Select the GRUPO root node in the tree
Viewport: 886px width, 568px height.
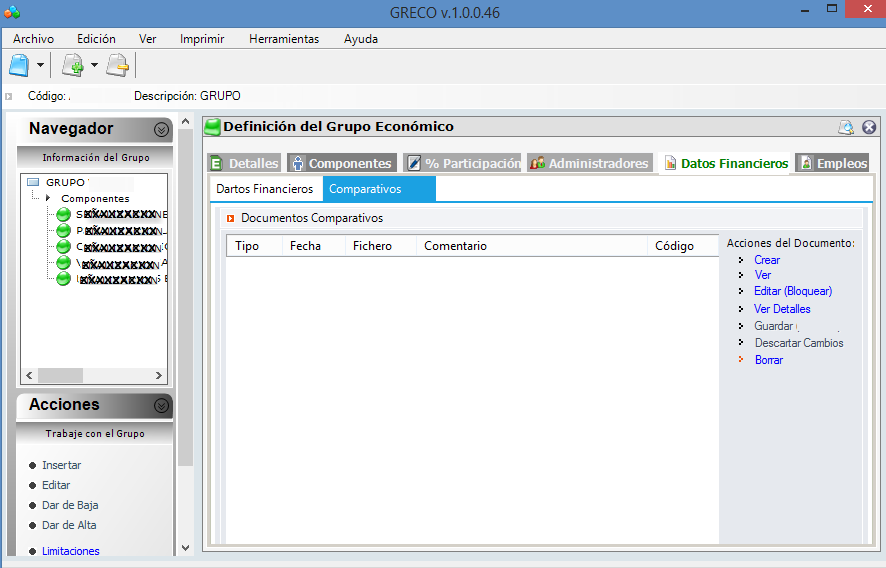(65, 183)
